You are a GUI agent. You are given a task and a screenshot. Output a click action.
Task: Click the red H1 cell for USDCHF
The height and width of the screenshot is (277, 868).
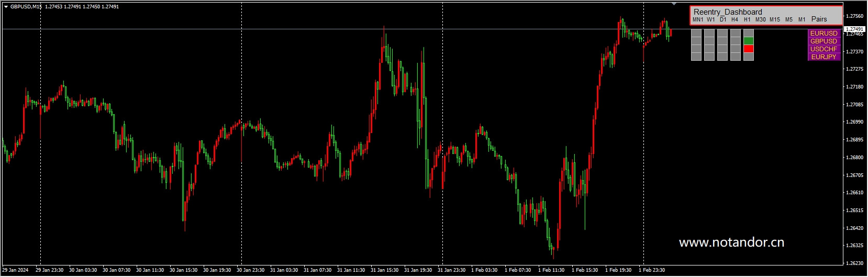coord(749,49)
